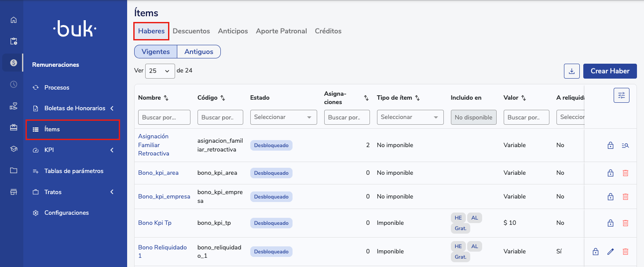
Task: Open the Ver rows-per-page dropdown
Action: point(160,71)
